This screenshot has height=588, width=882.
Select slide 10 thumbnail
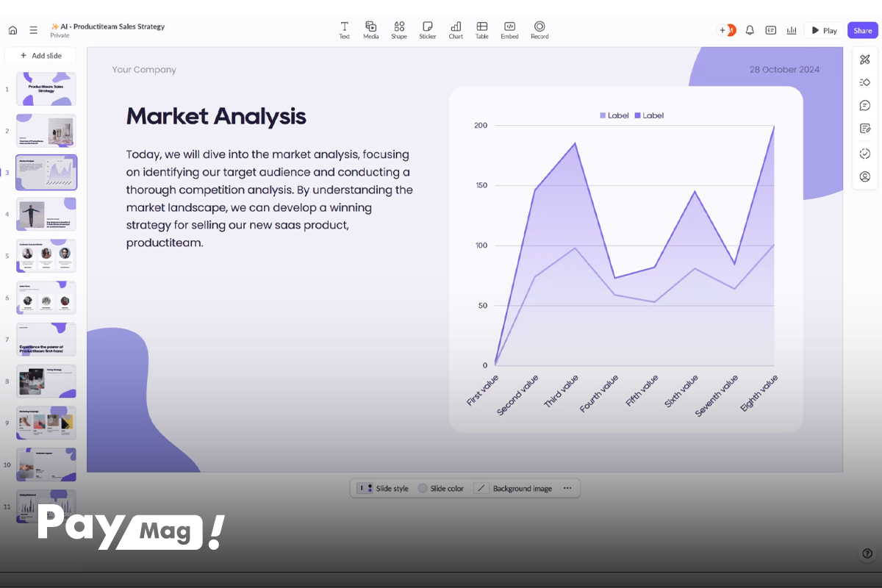(46, 465)
